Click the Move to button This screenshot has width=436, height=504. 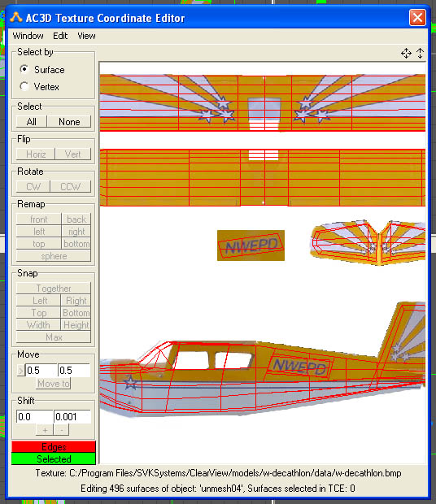tap(54, 384)
